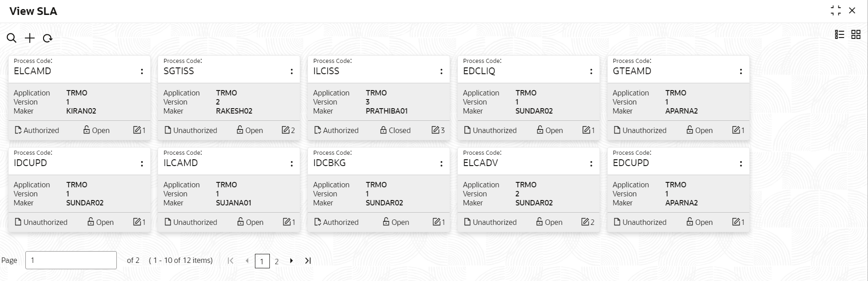Click the edit count icon on SGTISS card
Screen dimensions: 868x281
[287, 130]
